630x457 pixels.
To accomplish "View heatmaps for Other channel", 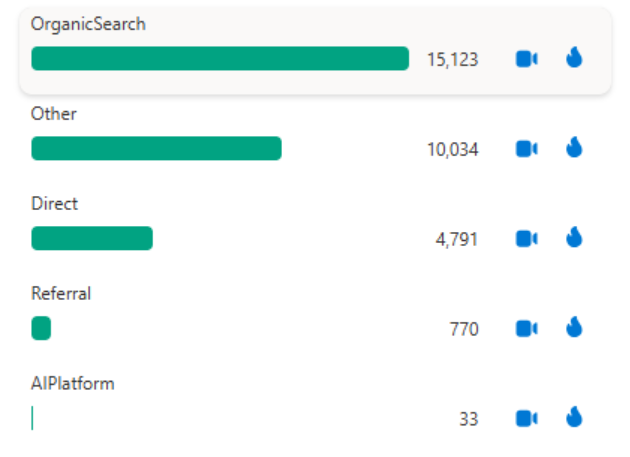I will point(574,147).
